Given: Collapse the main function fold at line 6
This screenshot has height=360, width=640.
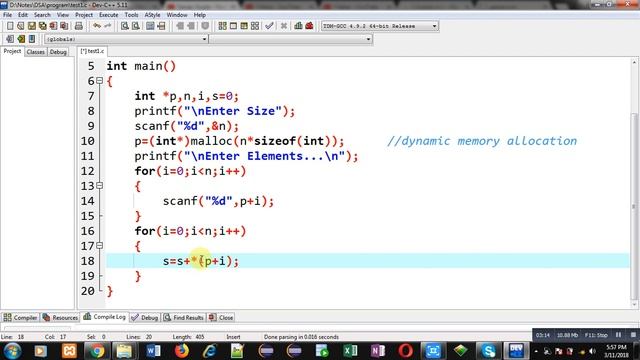Looking at the screenshot, I should [99, 81].
